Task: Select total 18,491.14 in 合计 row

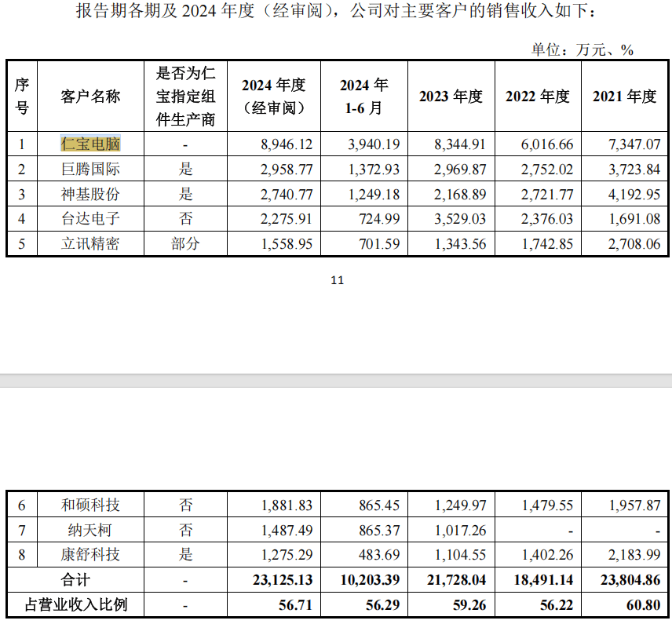Action: [x=543, y=580]
